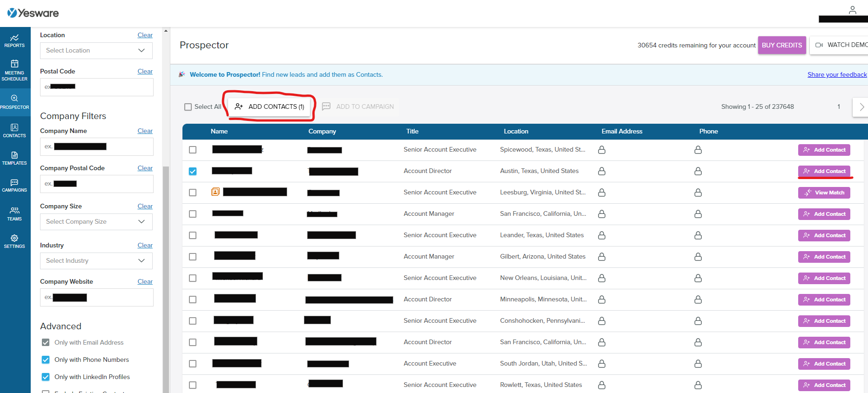
Task: Open Teams in the sidebar
Action: (x=14, y=214)
